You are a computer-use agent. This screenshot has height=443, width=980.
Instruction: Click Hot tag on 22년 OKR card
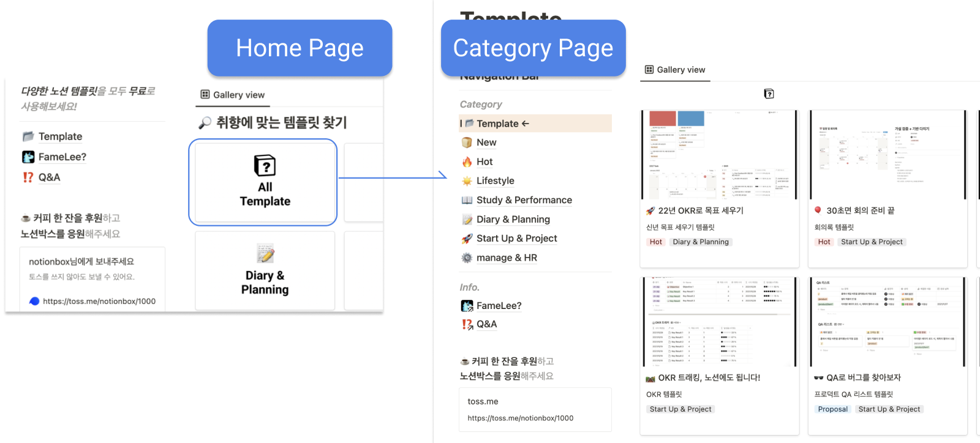656,242
